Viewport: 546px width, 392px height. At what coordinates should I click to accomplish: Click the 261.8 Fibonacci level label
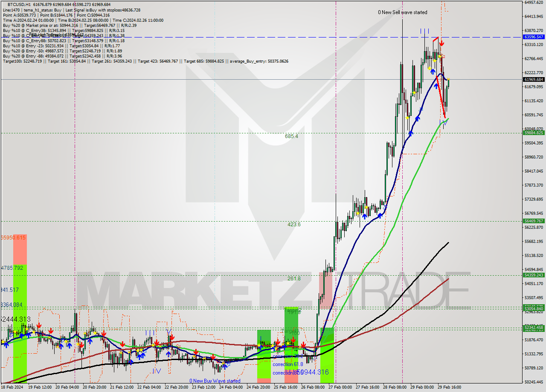tap(294, 279)
